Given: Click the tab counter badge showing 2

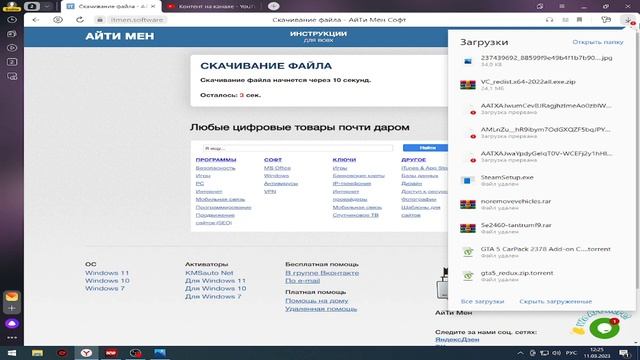Looking at the screenshot, I should (31, 6).
